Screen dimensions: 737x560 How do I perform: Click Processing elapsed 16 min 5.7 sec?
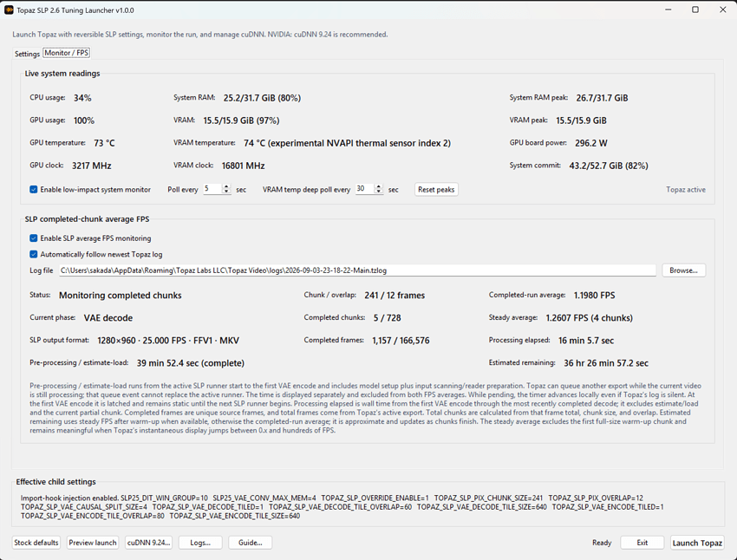tap(586, 341)
